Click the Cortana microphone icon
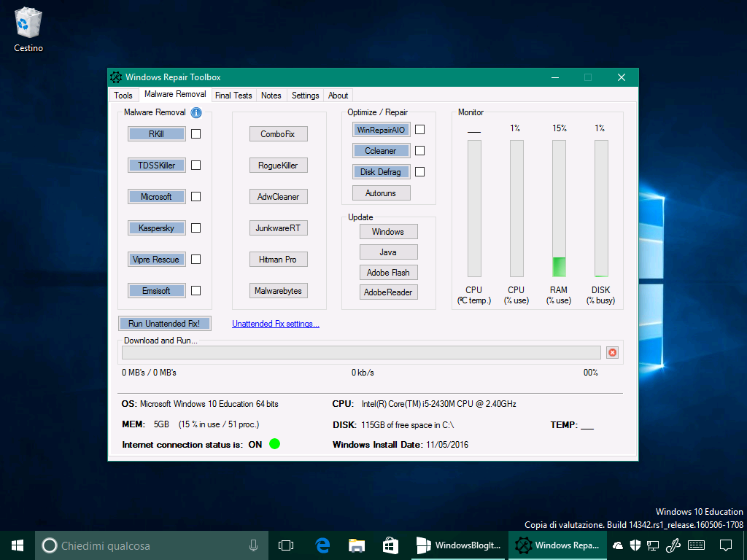 point(254,545)
